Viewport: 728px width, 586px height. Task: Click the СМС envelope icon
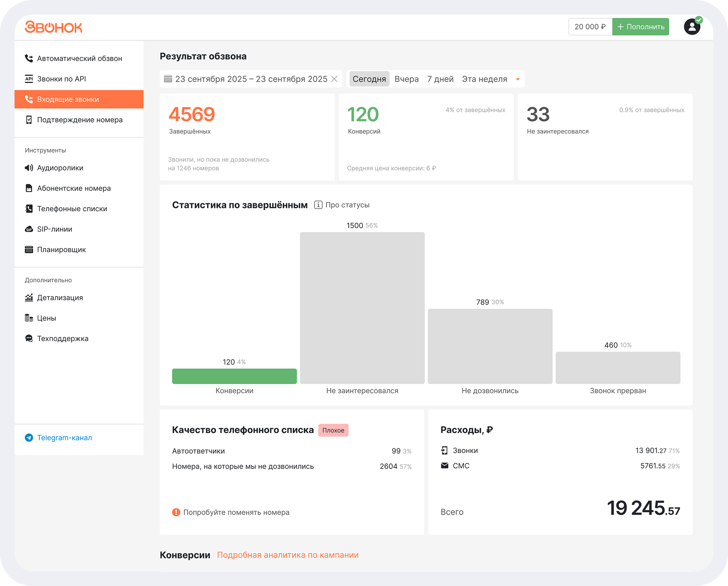445,466
